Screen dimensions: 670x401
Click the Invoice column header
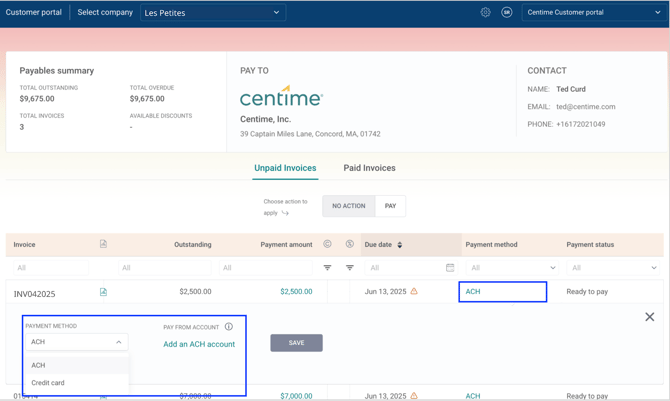[24, 245]
